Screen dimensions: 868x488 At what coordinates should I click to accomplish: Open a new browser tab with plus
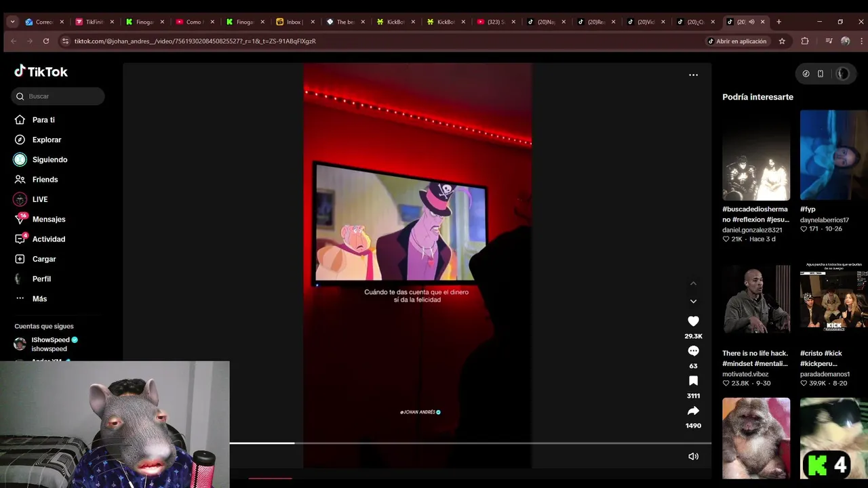pos(778,22)
